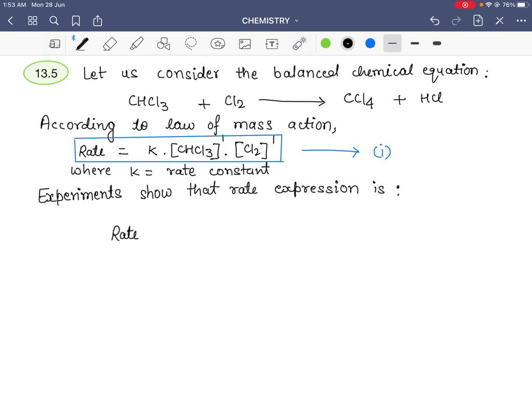Open the black color options chevron
The width and height of the screenshot is (532, 399).
pyautogui.click(x=348, y=43)
